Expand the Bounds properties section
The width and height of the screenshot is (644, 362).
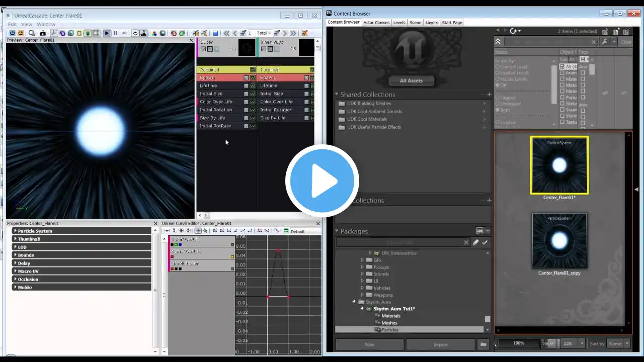(82, 255)
